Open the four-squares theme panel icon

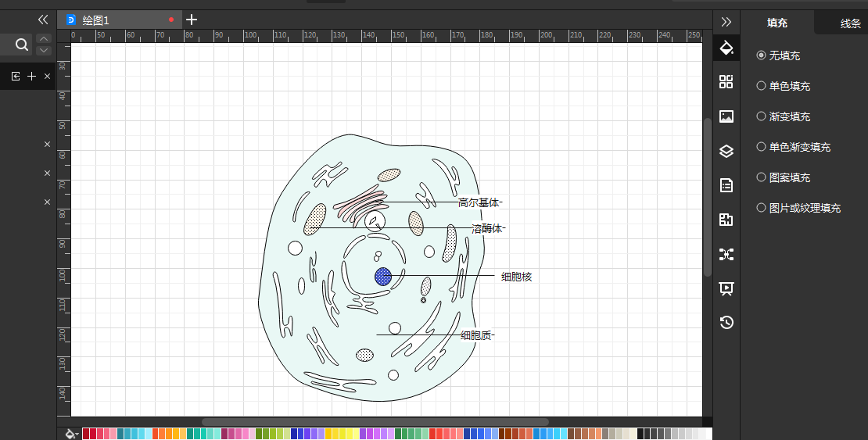pos(726,82)
